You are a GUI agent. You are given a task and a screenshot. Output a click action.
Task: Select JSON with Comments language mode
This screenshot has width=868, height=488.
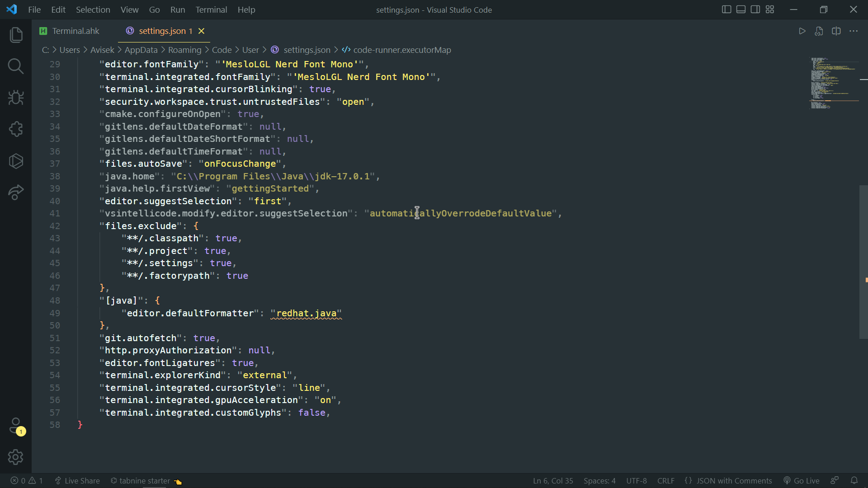coord(734,481)
